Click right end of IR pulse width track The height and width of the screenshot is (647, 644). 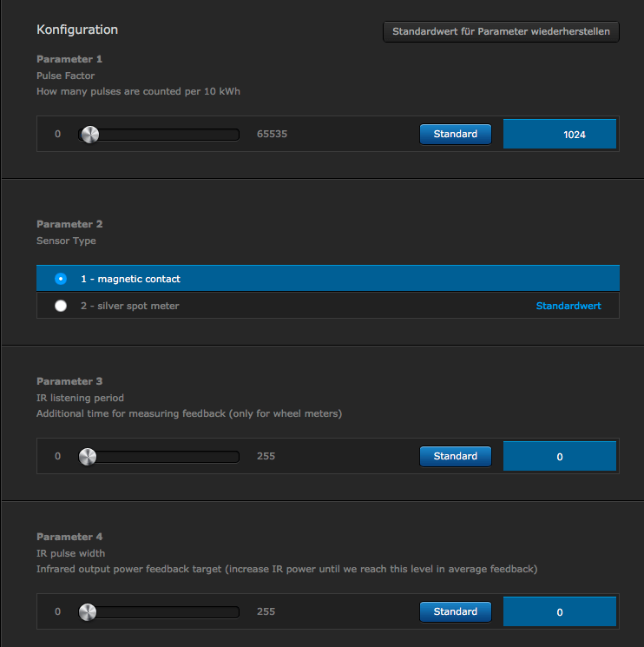coord(235,612)
